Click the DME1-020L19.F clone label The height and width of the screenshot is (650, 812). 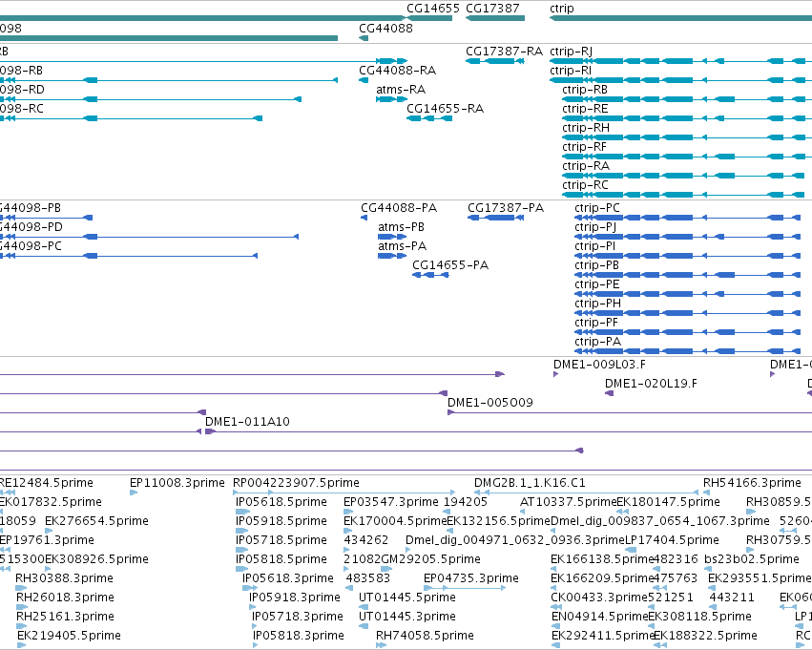click(651, 384)
